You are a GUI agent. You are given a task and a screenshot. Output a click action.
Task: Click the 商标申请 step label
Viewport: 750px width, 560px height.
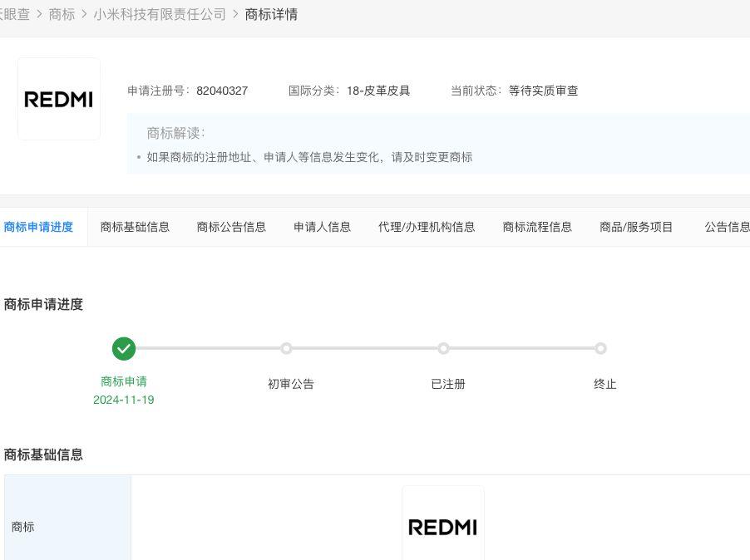pyautogui.click(x=124, y=381)
